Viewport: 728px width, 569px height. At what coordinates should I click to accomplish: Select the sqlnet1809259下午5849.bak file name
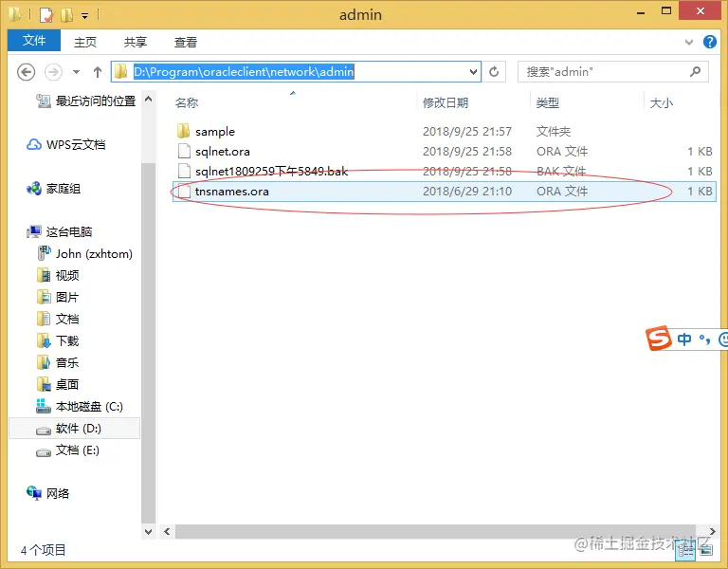272,172
